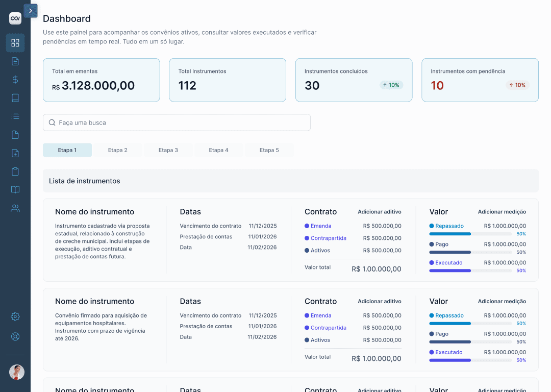Screen dimensions: 551x392
Task: Click Adicionar aditivo in first instrument card
Action: click(x=380, y=212)
